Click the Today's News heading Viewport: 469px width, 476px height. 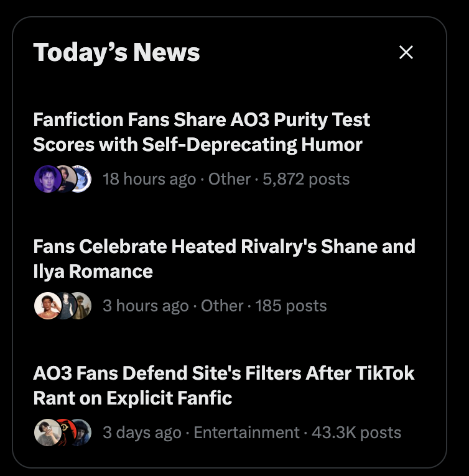116,52
